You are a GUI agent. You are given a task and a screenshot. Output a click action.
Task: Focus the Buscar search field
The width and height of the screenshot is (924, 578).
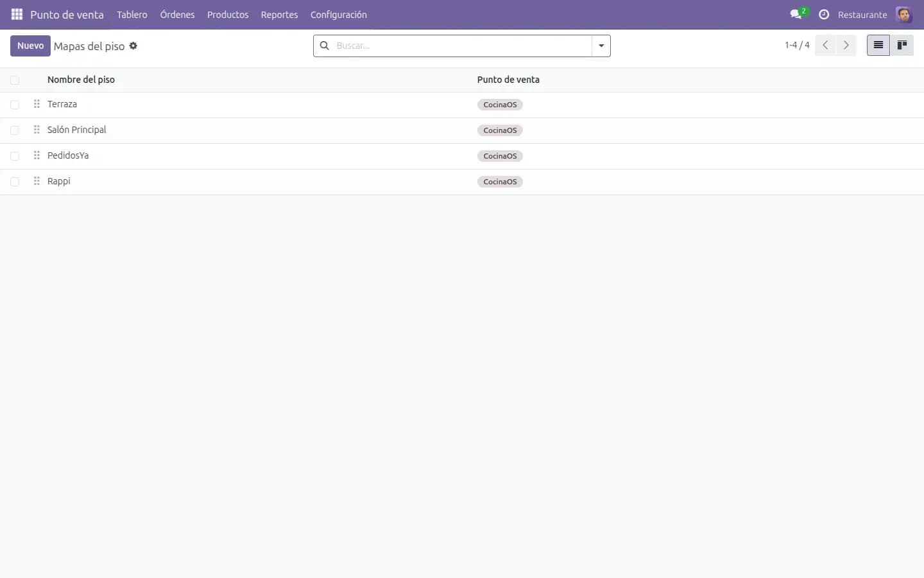[x=462, y=46]
